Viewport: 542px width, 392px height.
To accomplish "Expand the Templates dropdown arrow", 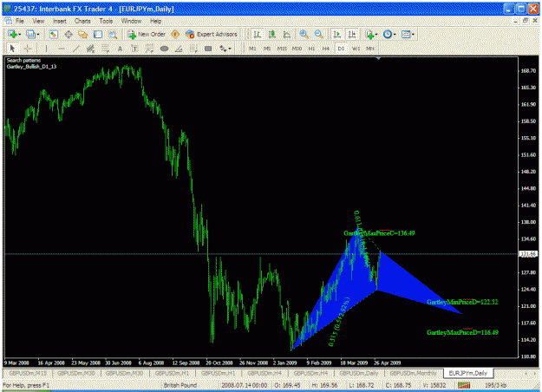I will click(x=413, y=35).
